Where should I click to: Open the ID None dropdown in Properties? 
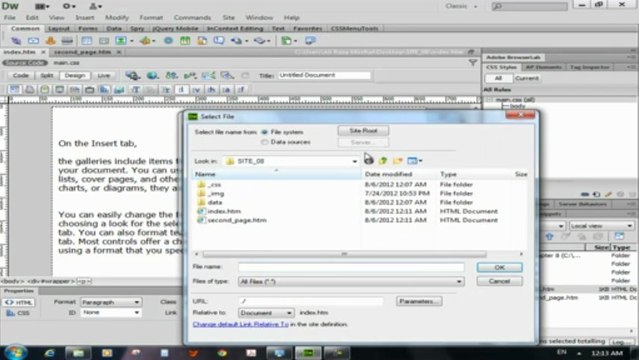pos(110,313)
